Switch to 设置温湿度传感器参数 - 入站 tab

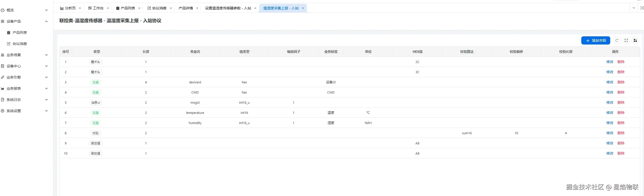tap(228, 8)
